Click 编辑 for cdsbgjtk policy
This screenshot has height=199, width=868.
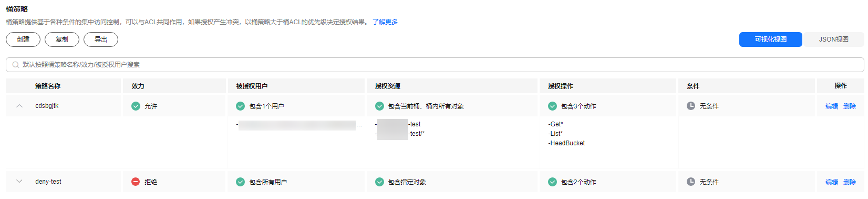click(x=832, y=106)
